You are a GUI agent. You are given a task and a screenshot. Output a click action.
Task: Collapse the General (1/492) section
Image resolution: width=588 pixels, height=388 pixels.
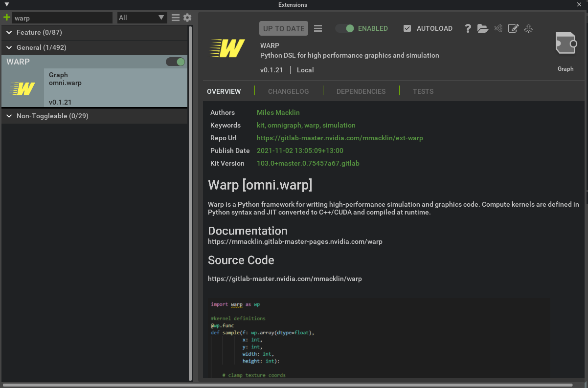pyautogui.click(x=9, y=47)
